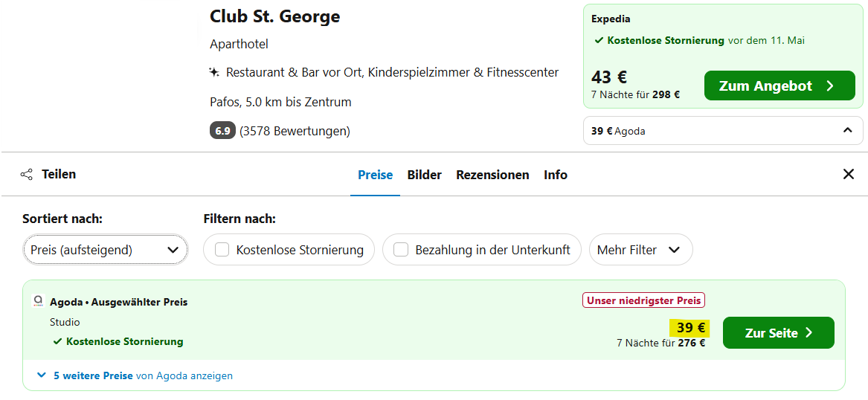Click the checkmark beside Agoda Kostenlose Stornierung

tap(57, 342)
